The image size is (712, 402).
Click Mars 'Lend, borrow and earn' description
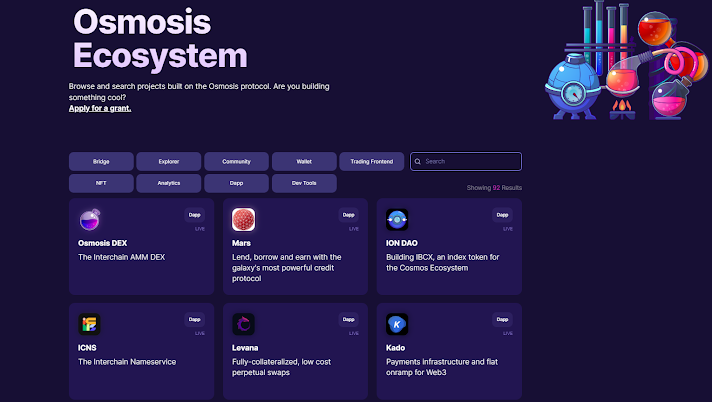click(x=287, y=268)
